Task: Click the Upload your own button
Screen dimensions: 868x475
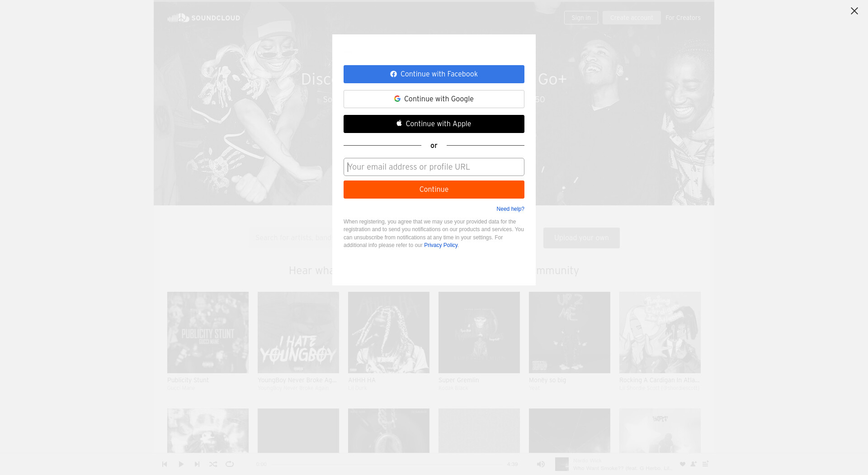Action: [581, 238]
